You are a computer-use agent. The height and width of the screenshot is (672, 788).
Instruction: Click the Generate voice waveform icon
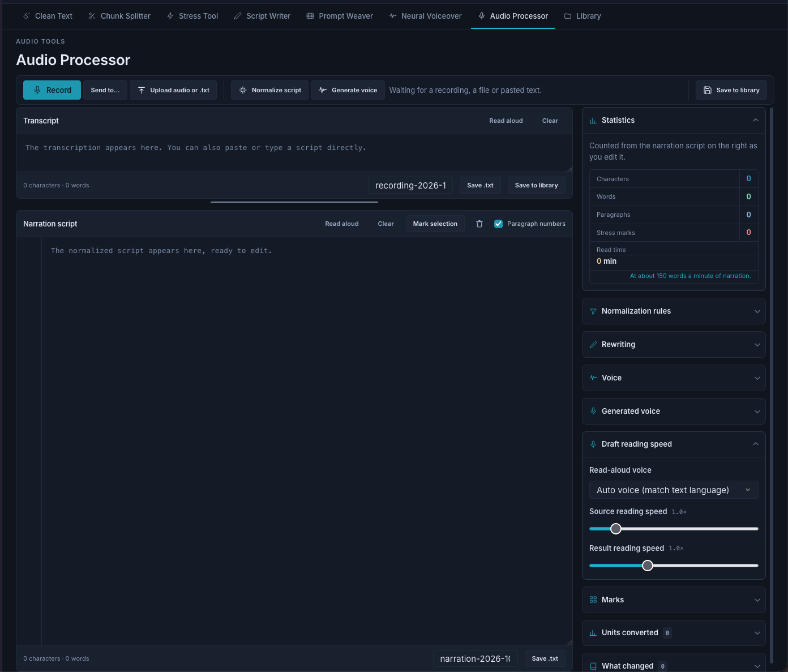pyautogui.click(x=323, y=90)
